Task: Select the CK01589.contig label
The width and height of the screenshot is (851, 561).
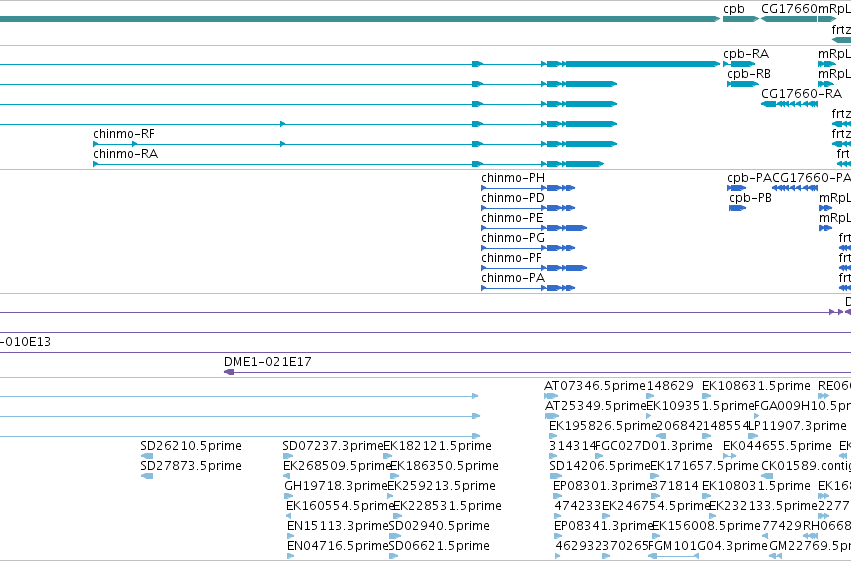Action: [806, 466]
